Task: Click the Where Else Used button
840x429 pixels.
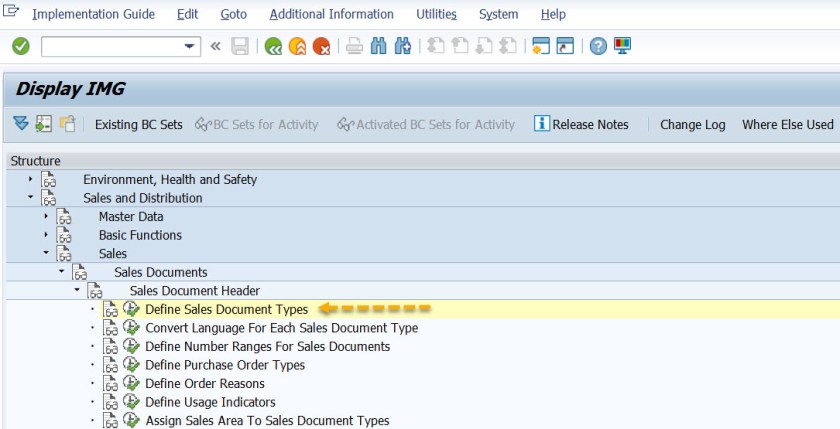Action: click(788, 124)
